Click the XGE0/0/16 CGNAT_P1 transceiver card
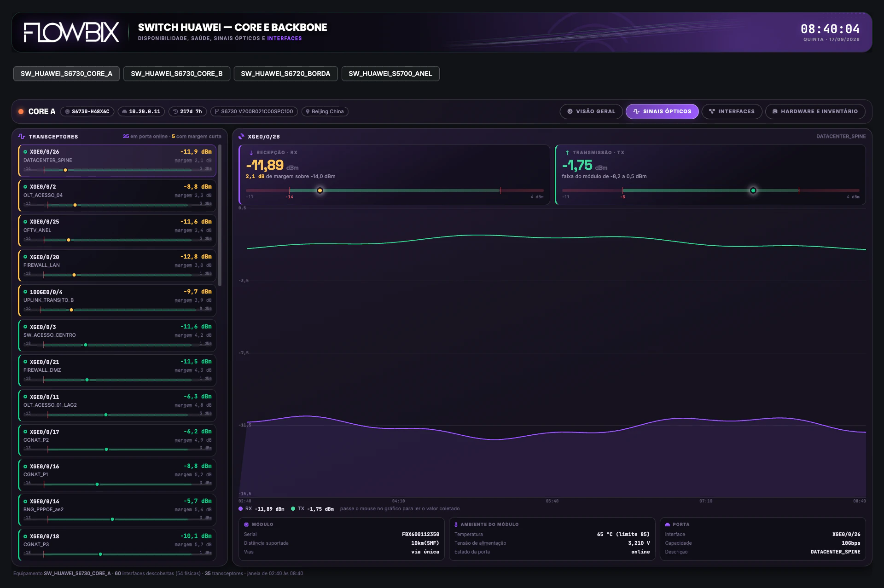The height and width of the screenshot is (588, 884). [117, 475]
